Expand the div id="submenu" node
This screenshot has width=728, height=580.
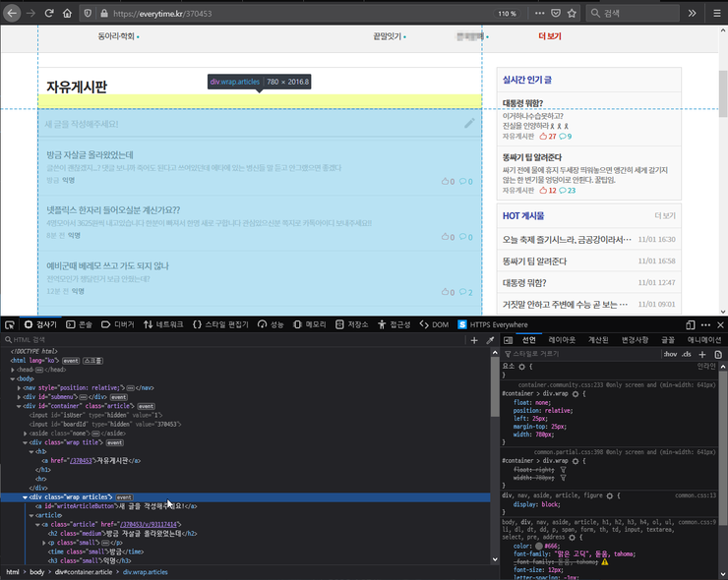click(19, 397)
